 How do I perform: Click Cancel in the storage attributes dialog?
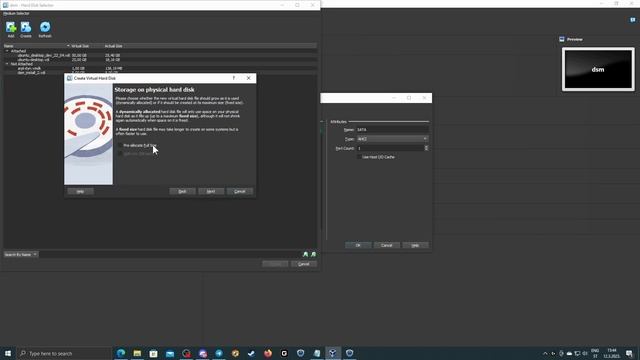coord(387,245)
